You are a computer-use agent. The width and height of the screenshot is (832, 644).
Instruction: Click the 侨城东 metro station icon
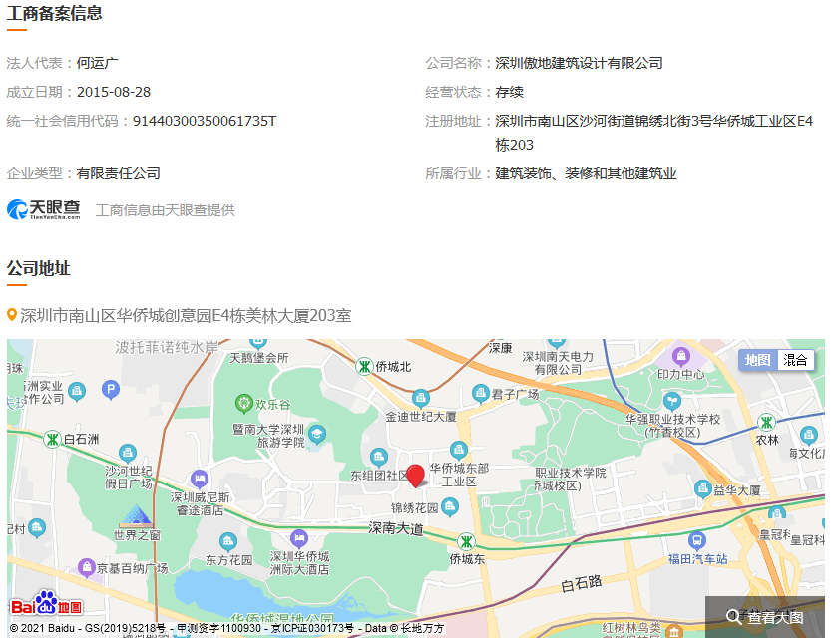tap(467, 541)
